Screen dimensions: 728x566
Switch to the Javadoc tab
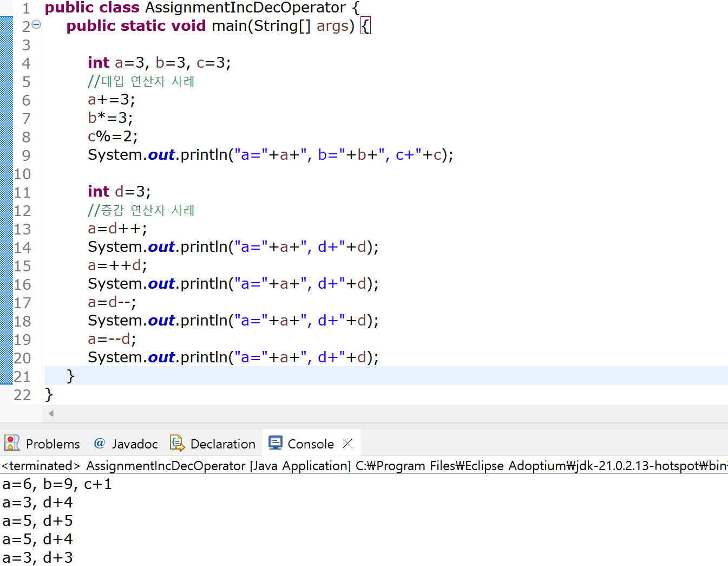[x=126, y=444]
